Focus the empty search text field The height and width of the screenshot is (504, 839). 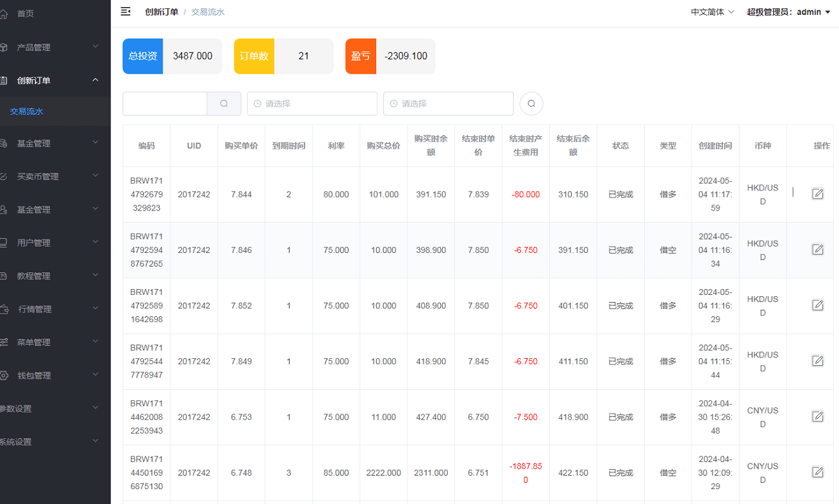tap(165, 103)
